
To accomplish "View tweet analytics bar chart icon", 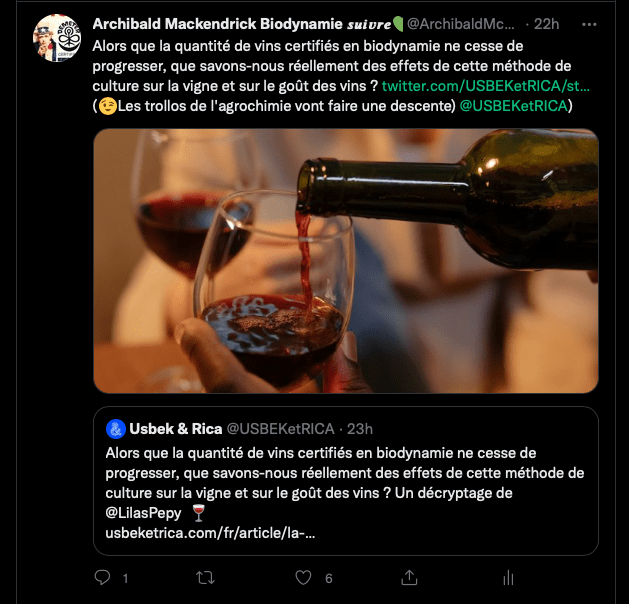I will [x=509, y=578].
